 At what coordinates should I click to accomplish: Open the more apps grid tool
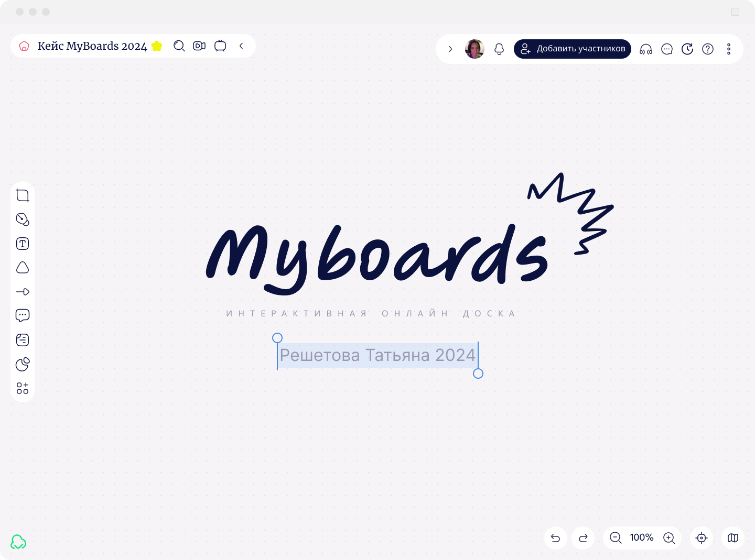pos(23,388)
